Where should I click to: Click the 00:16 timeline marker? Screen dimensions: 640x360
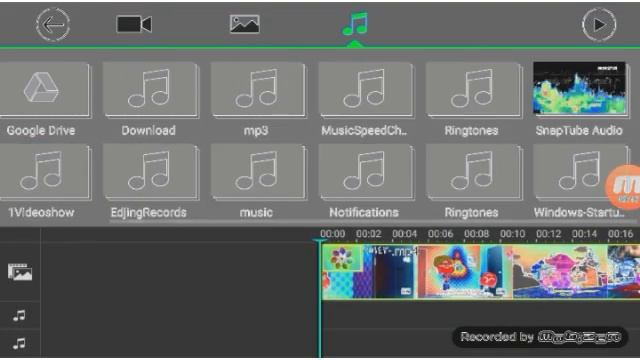620,234
